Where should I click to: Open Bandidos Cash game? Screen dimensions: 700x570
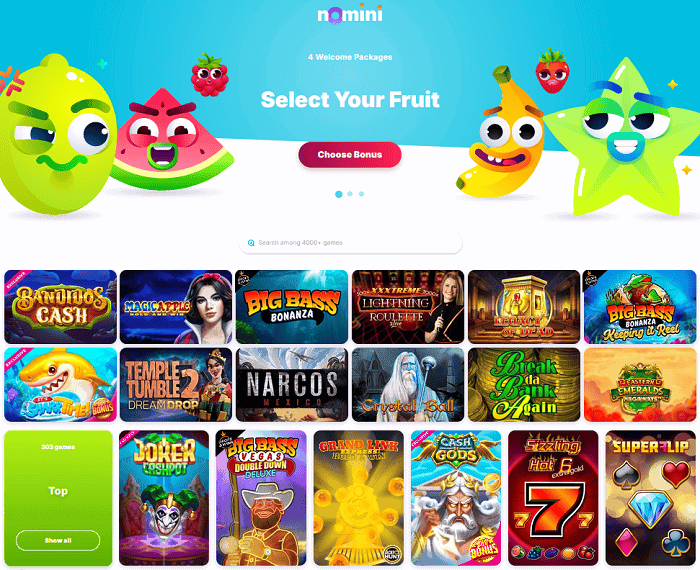coord(60,307)
